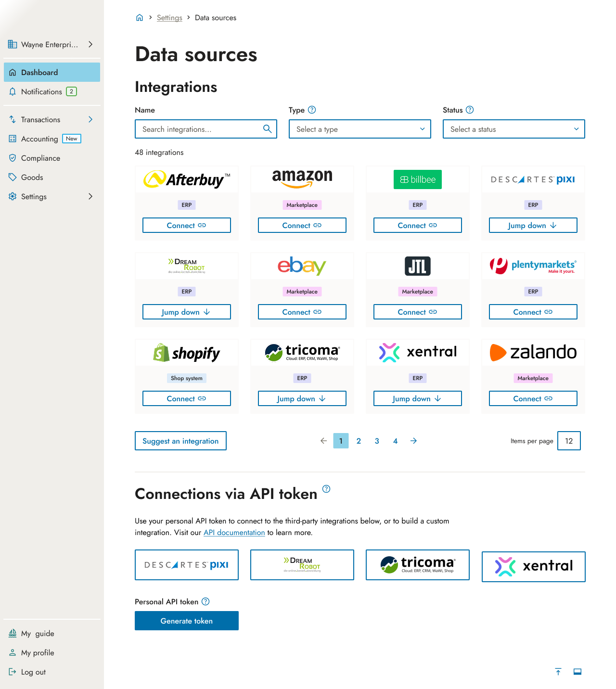The width and height of the screenshot is (616, 689).
Task: Open the Type help question icon
Action: click(x=312, y=110)
